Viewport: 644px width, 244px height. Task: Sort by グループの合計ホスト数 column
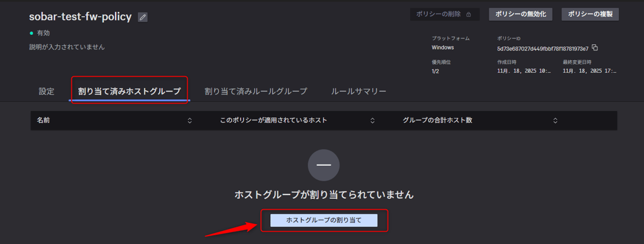tap(556, 120)
